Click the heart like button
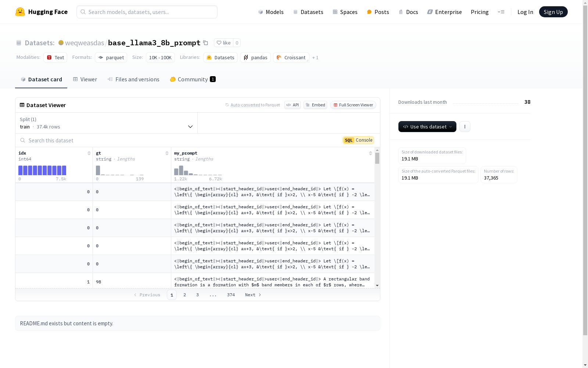 (223, 43)
